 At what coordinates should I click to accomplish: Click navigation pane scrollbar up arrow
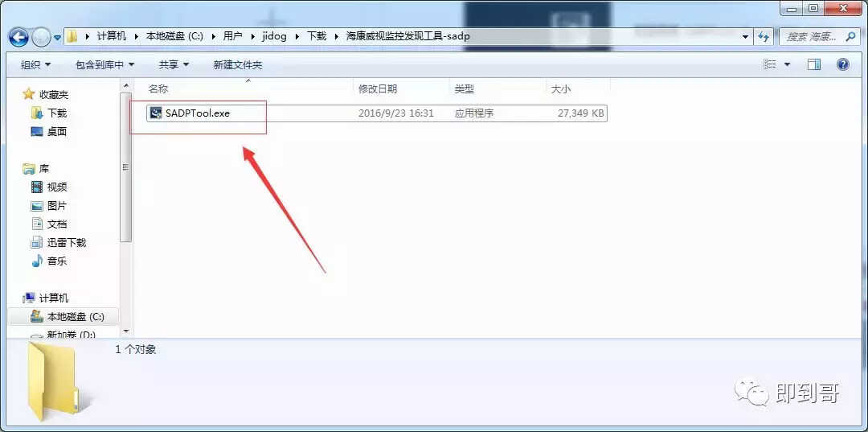(x=126, y=84)
